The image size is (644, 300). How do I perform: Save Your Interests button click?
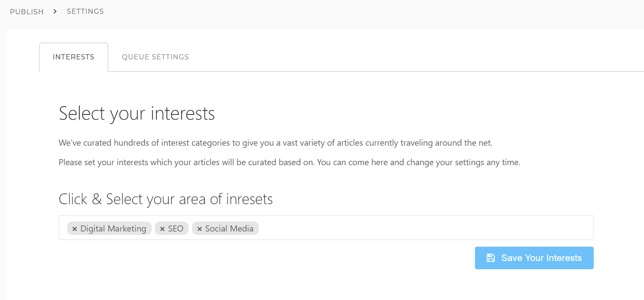click(x=534, y=258)
